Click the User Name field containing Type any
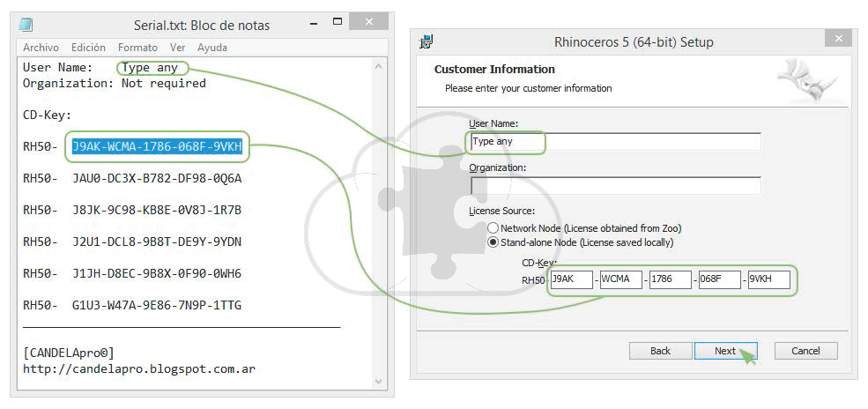Image resolution: width=868 pixels, height=409 pixels. click(x=615, y=142)
